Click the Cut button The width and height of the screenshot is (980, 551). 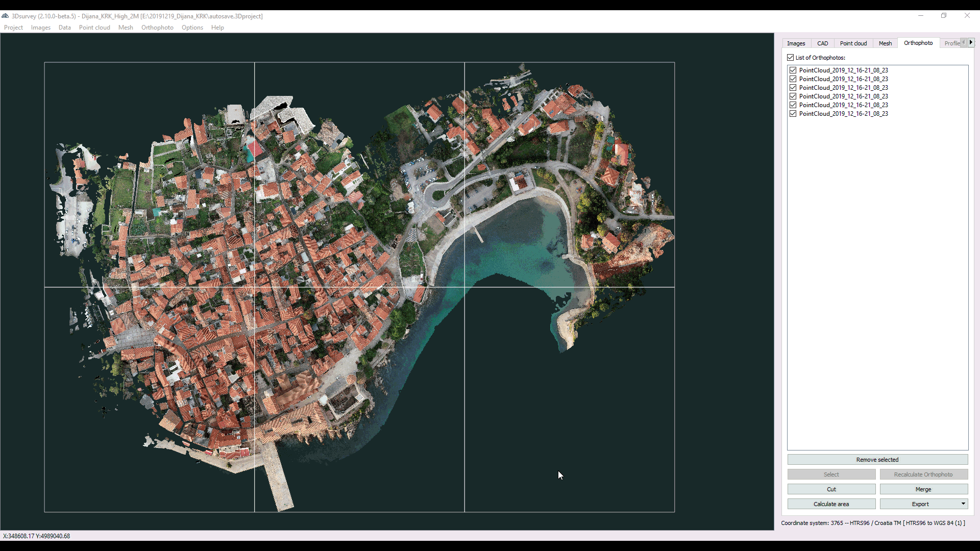pyautogui.click(x=831, y=489)
